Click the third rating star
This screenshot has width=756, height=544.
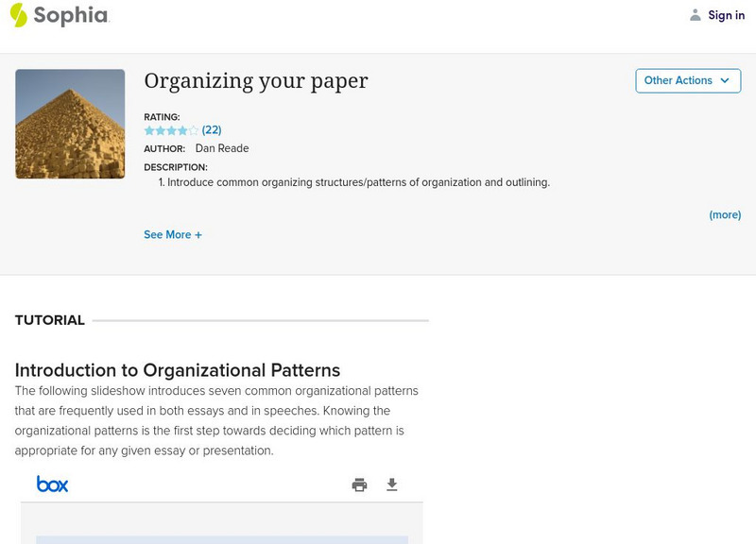(171, 130)
